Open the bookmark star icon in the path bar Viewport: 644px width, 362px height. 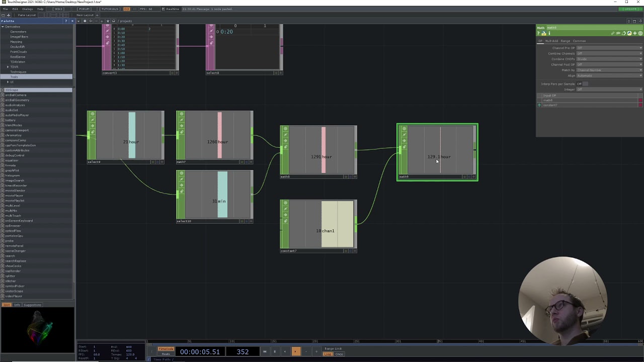pos(108,21)
